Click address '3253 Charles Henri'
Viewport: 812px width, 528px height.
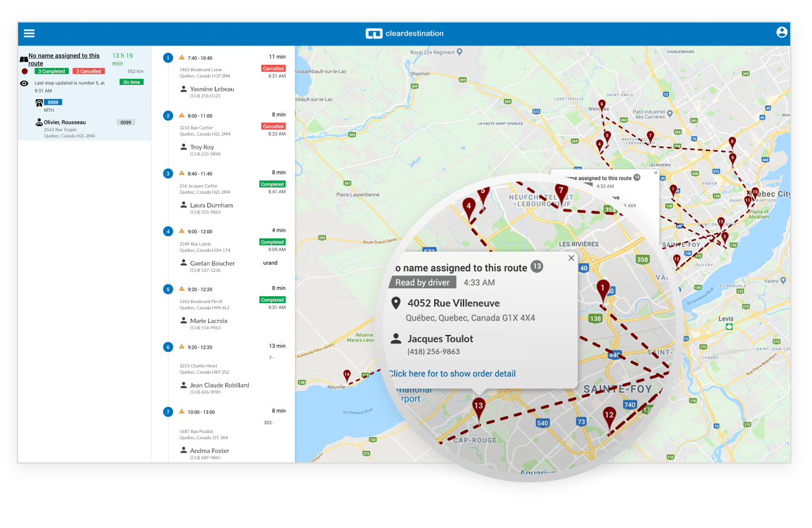(198, 366)
